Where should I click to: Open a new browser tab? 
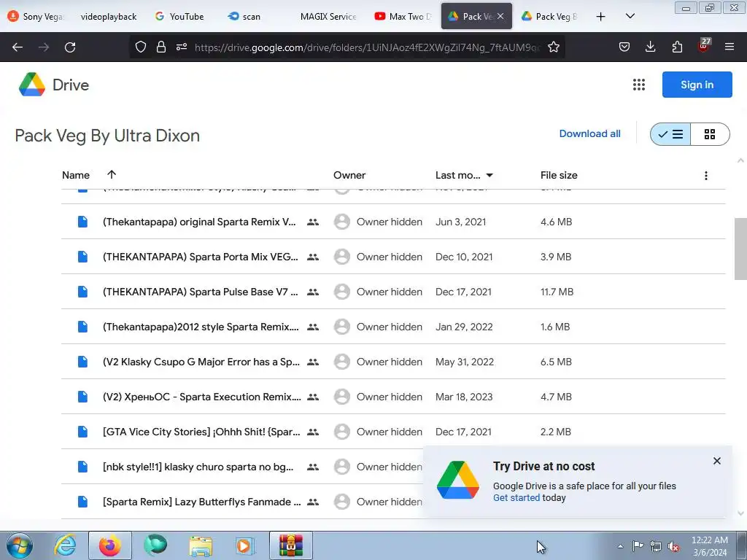click(601, 16)
